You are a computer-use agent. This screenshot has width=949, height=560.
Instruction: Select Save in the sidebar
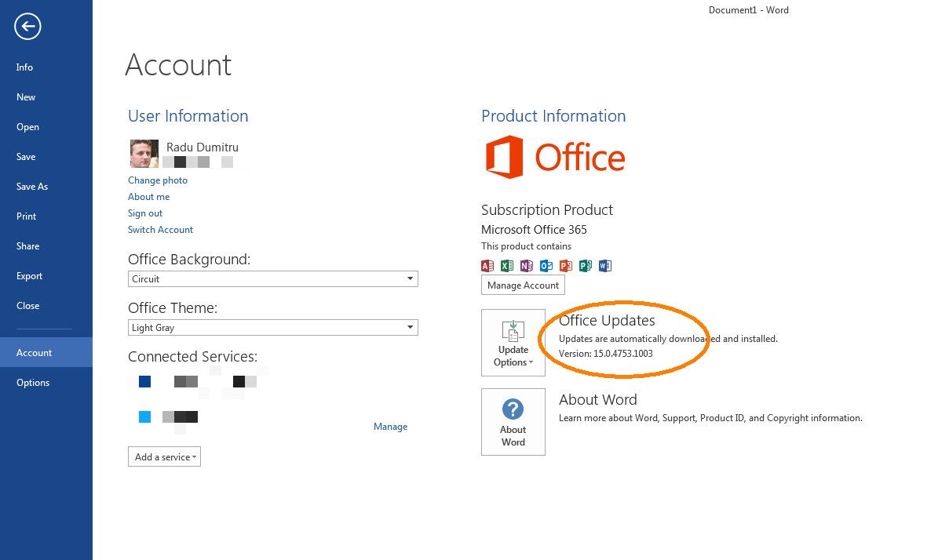point(46,157)
